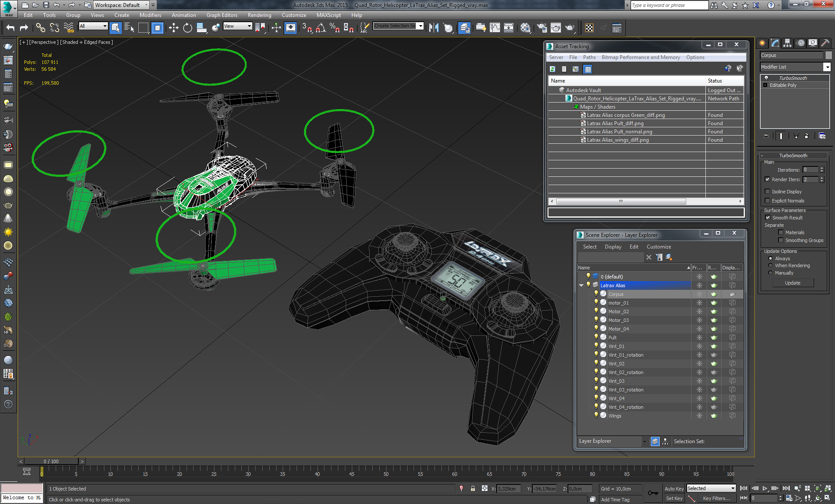
Task: Click Shaded + Edged Faces viewport label
Action: point(87,42)
